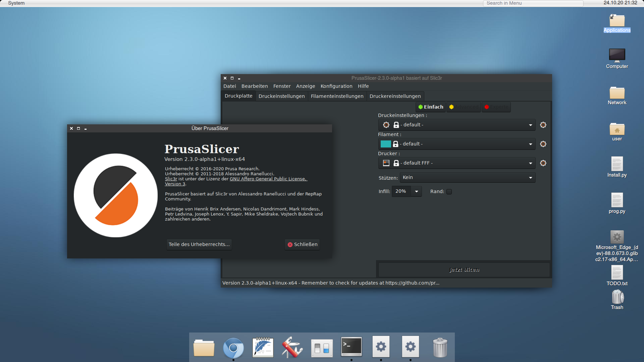Viewport: 644px width, 362px height.
Task: Launch the Chromium browser from the dock
Action: [233, 347]
